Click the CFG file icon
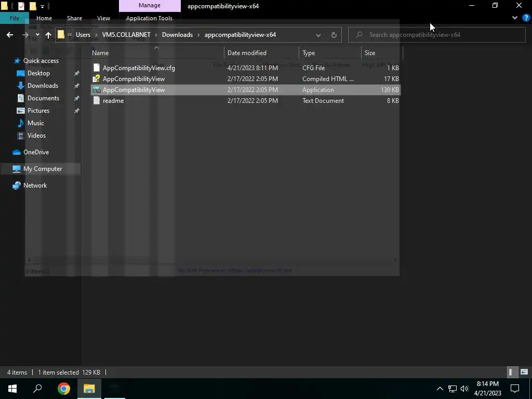532x399 pixels. pos(96,68)
